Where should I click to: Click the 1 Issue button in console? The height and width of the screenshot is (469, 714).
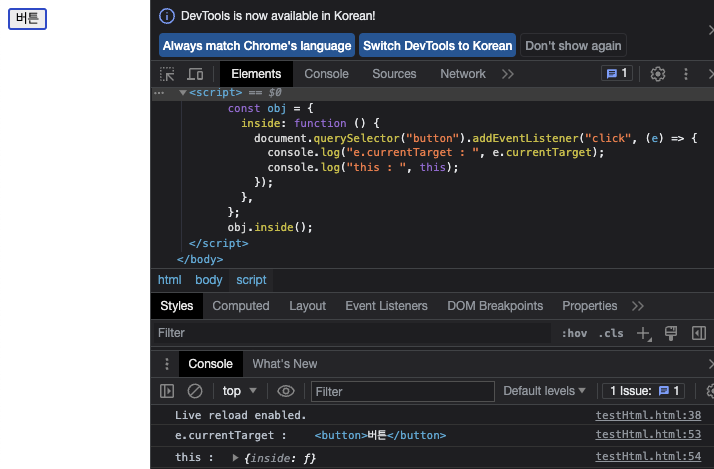tap(643, 391)
